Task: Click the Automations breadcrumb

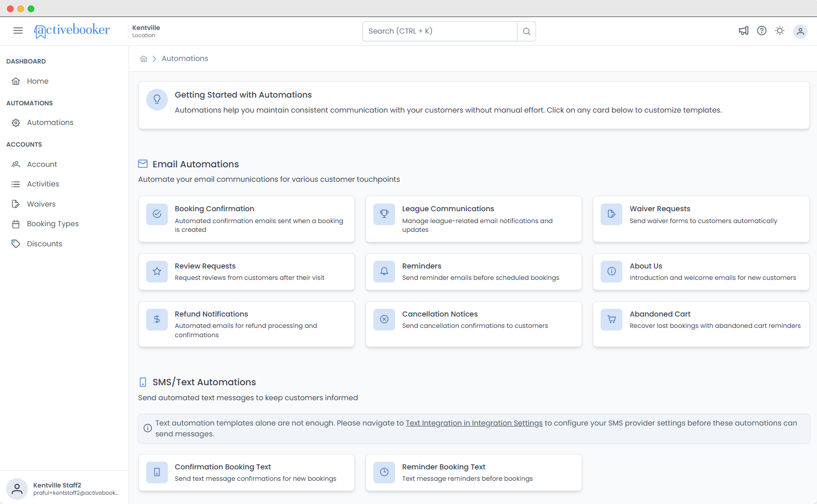Action: click(185, 58)
